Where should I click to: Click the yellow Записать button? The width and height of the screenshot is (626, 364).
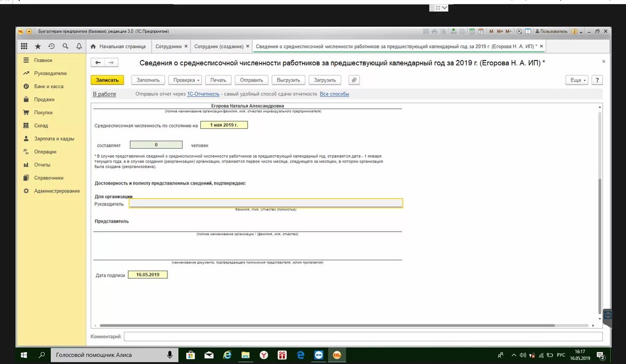pos(107,80)
